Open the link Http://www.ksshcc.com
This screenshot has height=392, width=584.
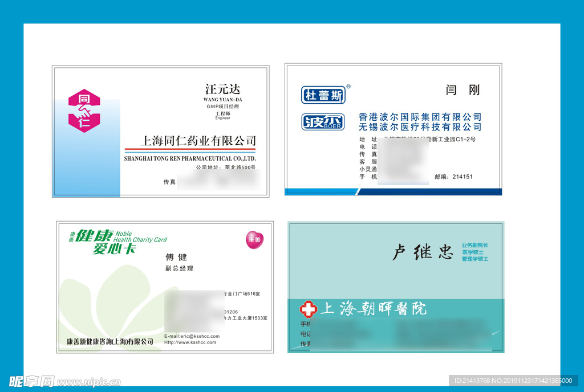tap(190, 342)
